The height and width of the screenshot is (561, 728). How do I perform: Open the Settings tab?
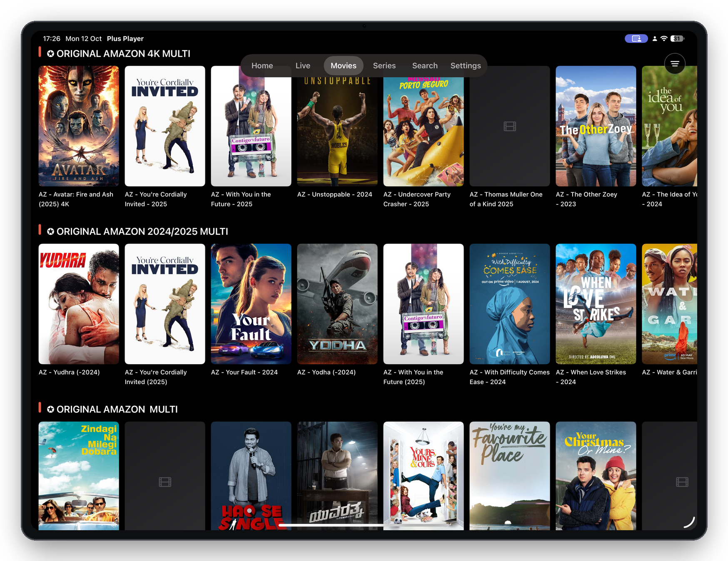click(x=466, y=66)
